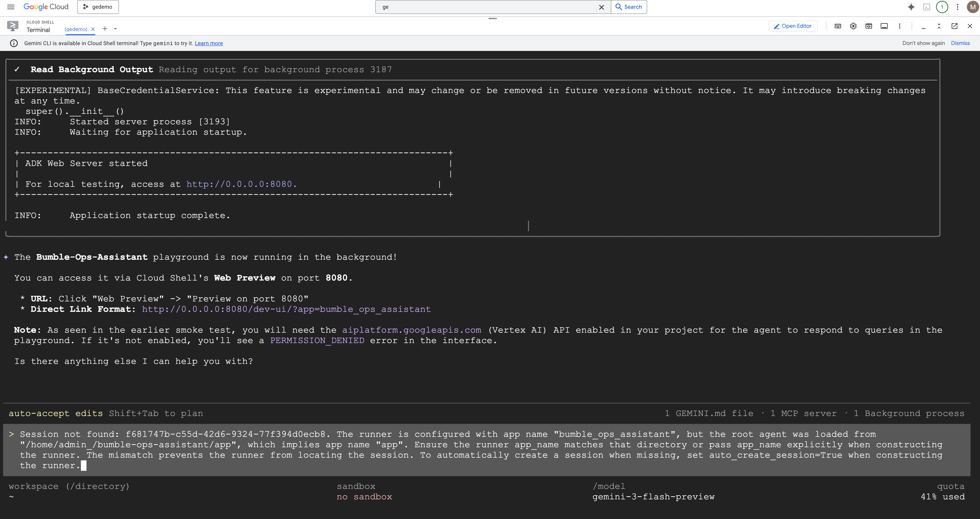The width and height of the screenshot is (980, 519).
Task: Close the (gedemo) terminal tab
Action: [93, 29]
